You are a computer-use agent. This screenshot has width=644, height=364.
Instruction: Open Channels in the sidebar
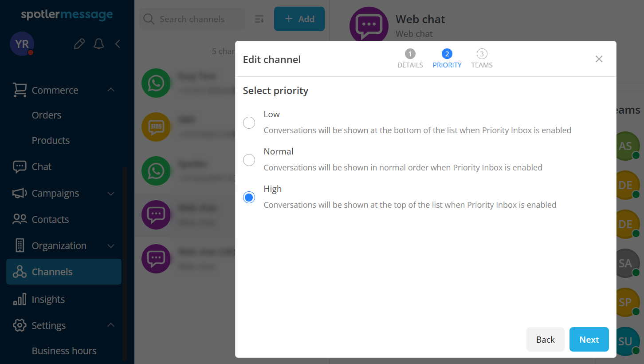point(64,272)
